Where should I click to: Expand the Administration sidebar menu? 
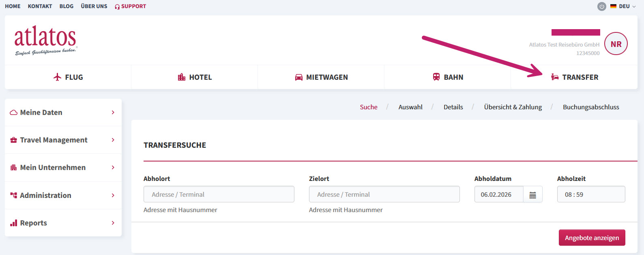point(63,195)
